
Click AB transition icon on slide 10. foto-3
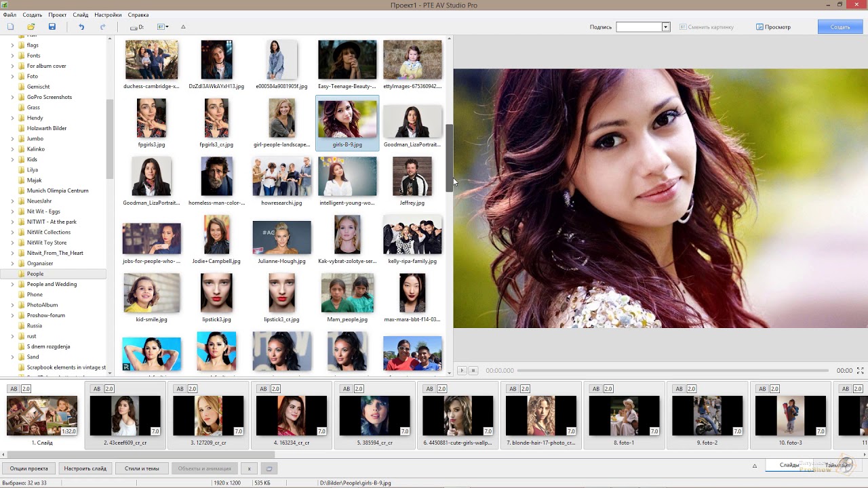(763, 389)
